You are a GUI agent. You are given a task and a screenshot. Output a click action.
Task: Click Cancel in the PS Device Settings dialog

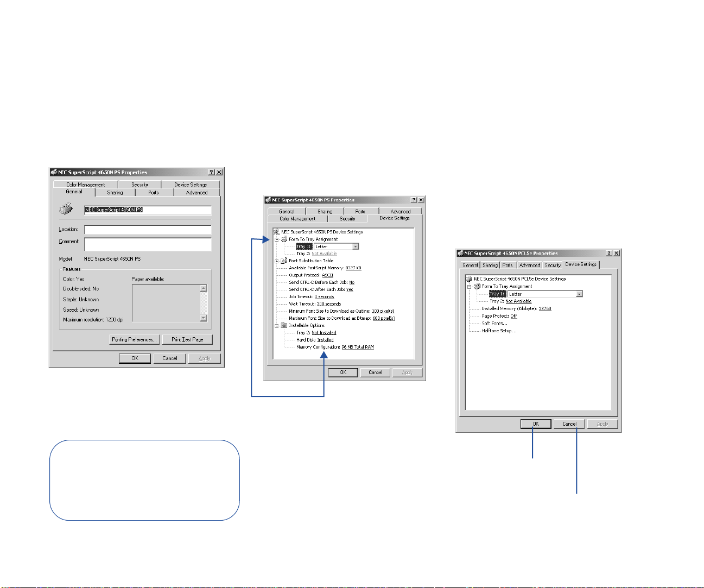[x=376, y=372]
